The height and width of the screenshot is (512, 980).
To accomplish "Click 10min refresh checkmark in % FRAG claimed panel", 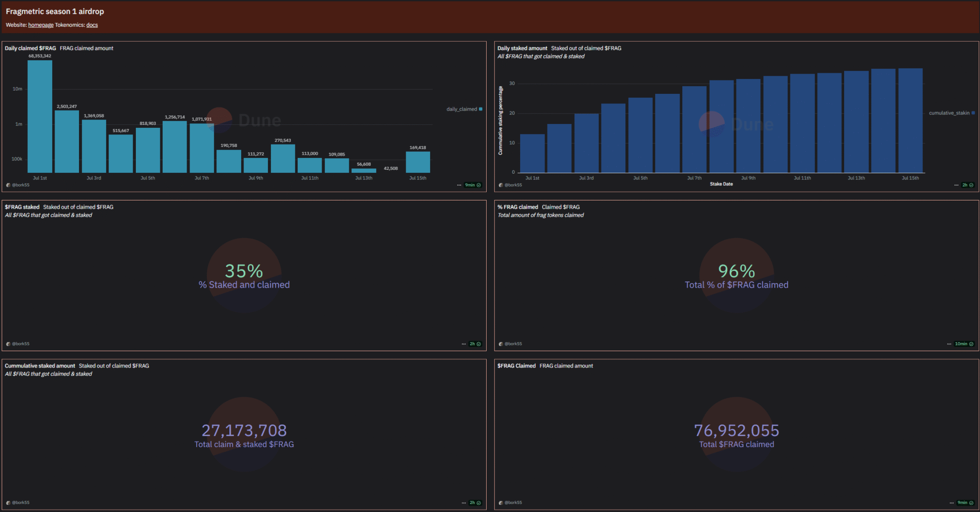I will [x=971, y=344].
